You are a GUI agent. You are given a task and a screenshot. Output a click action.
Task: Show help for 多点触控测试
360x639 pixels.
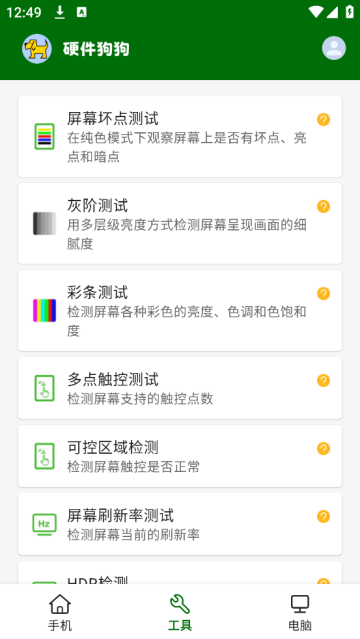[323, 381]
